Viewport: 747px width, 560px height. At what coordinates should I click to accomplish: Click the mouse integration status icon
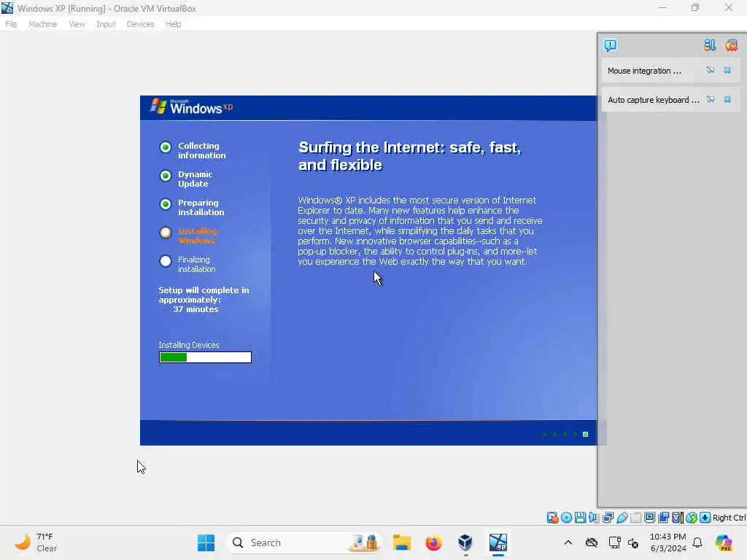pyautogui.click(x=692, y=518)
